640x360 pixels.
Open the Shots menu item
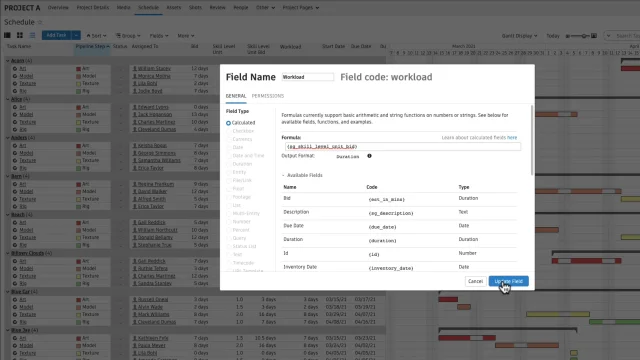[195, 7]
